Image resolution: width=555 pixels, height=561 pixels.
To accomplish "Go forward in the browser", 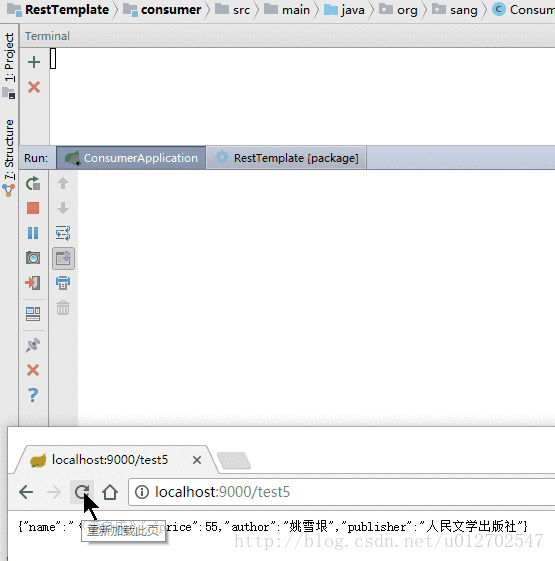I will pos(54,492).
